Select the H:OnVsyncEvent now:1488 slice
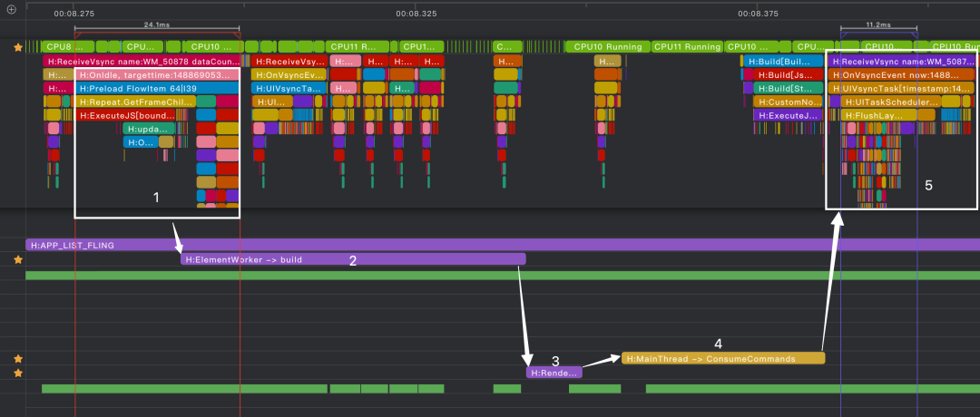The height and width of the screenshot is (417, 980). [902, 75]
